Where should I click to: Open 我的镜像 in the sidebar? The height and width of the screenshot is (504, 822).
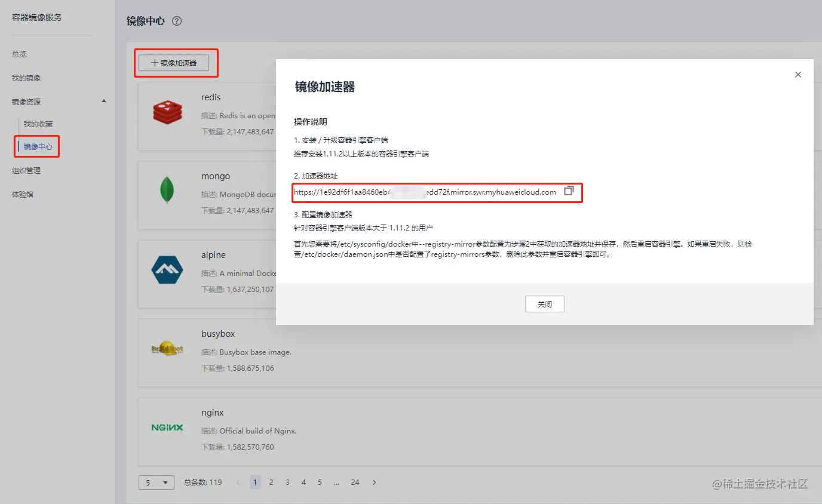(x=26, y=78)
